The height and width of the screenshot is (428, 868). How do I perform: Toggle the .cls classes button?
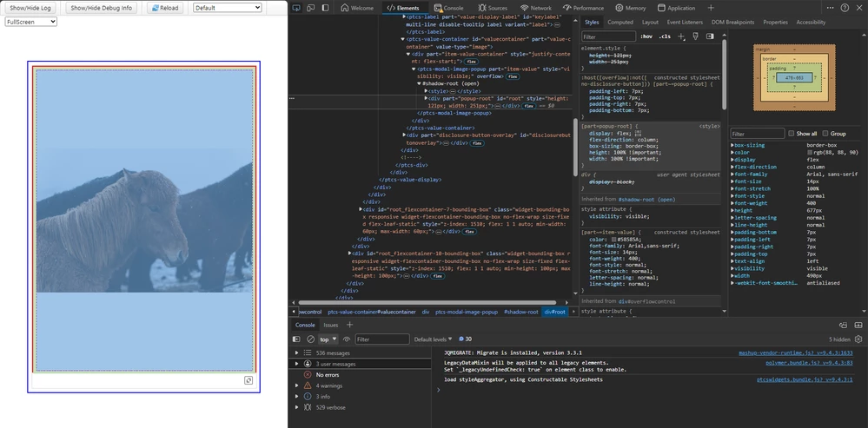point(665,36)
